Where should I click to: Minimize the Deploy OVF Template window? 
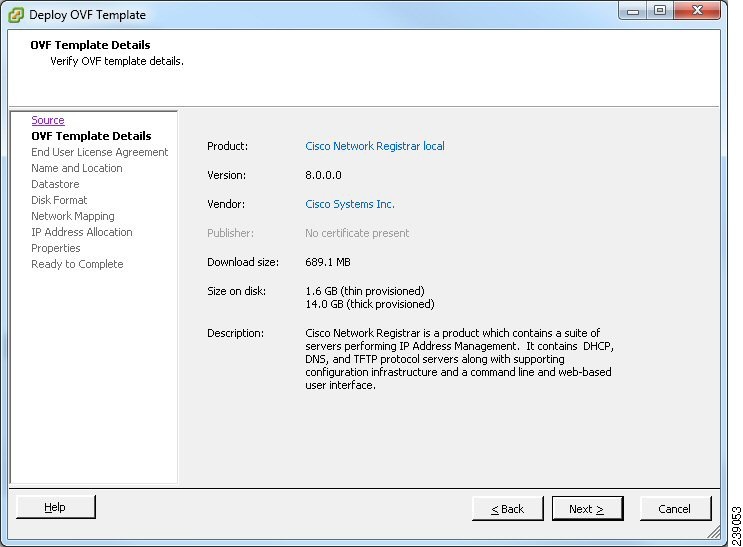click(x=633, y=10)
